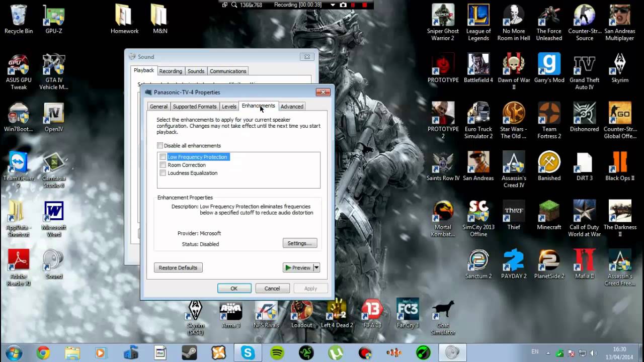The width and height of the screenshot is (644, 362).
Task: Select Playback tab in Sound window
Action: (x=144, y=70)
